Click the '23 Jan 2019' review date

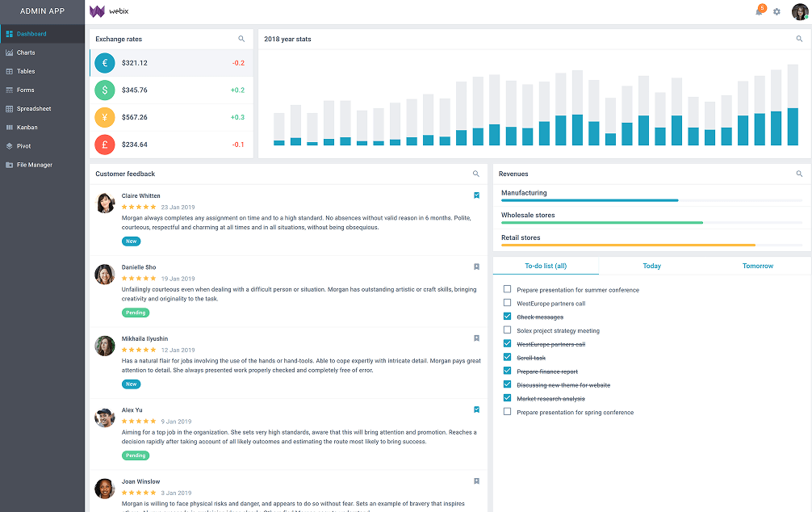[x=178, y=208]
